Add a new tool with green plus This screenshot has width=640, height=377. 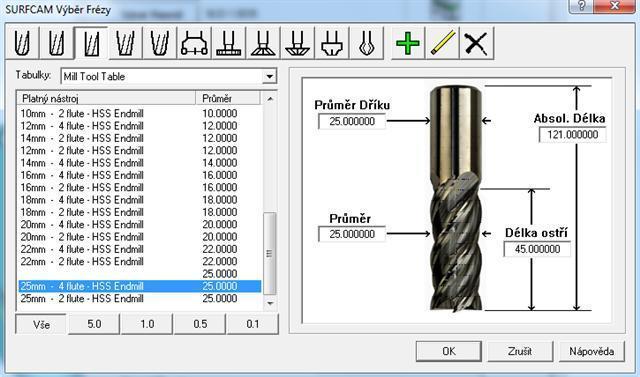pyautogui.click(x=408, y=43)
